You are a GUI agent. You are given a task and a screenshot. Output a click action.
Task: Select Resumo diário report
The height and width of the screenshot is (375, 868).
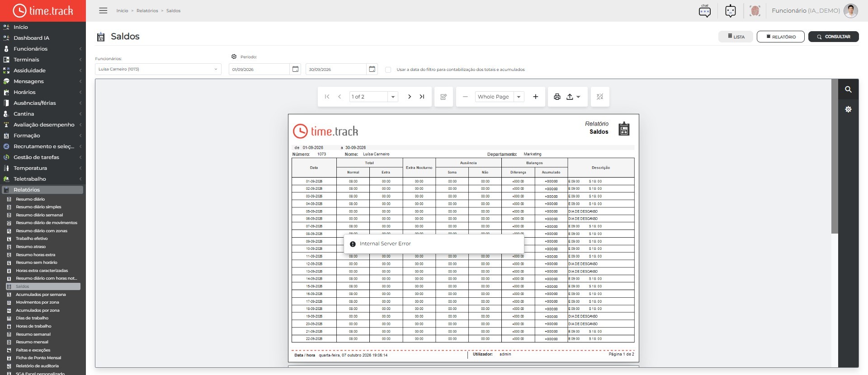(30, 199)
